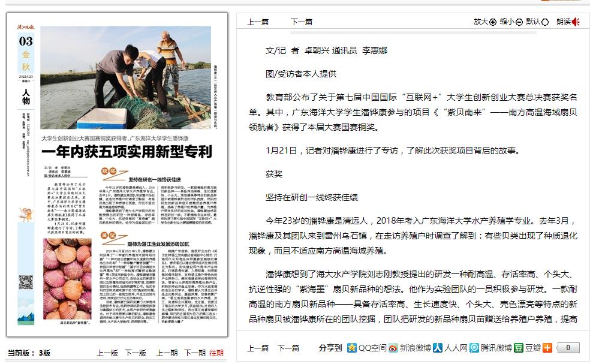The height and width of the screenshot is (364, 590).
Task: Shrink text with 缩小 minus icon
Action: pos(519,22)
